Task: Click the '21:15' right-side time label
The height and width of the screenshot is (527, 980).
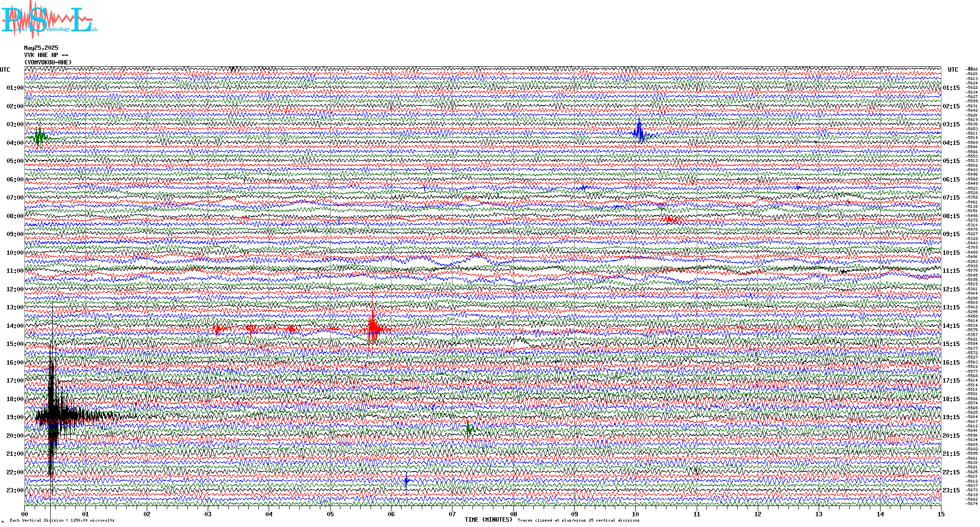Action: point(951,454)
